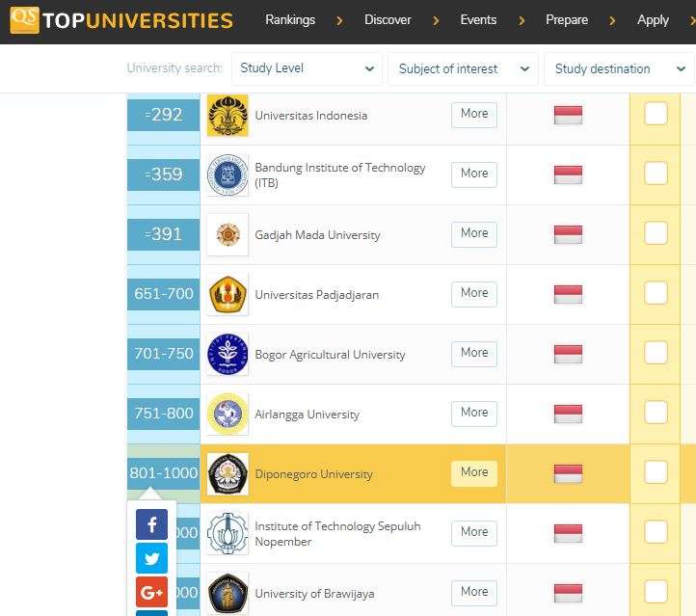Click the 651-700 rank cell

click(164, 294)
